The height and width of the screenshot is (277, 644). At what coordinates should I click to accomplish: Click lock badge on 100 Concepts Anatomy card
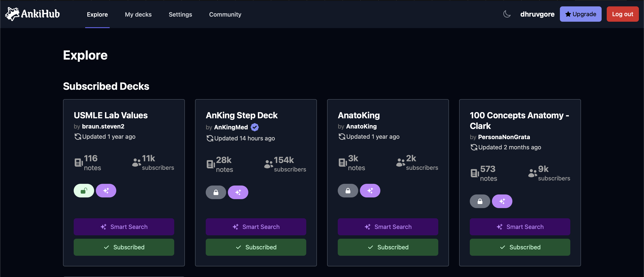point(480,201)
